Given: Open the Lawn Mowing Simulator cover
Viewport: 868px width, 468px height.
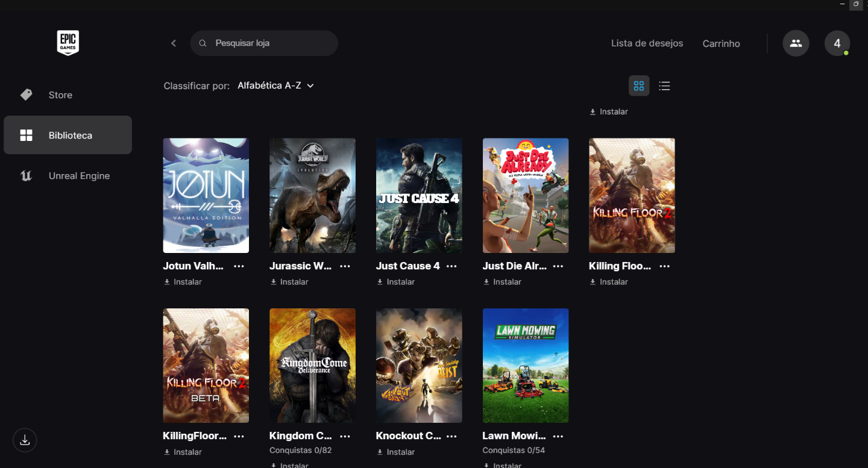Looking at the screenshot, I should pyautogui.click(x=526, y=366).
